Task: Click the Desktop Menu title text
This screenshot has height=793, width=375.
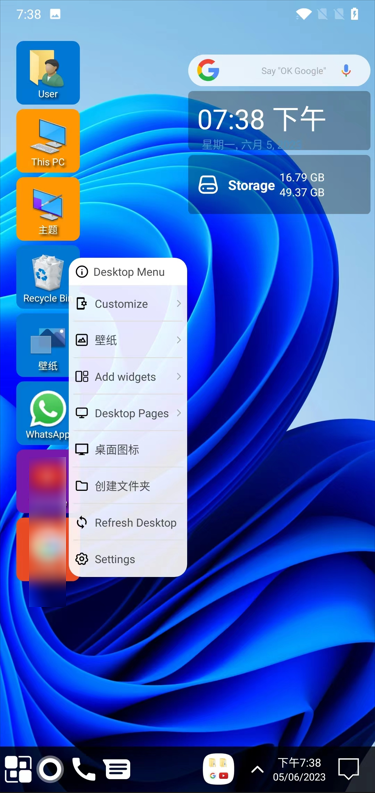Action: click(129, 272)
